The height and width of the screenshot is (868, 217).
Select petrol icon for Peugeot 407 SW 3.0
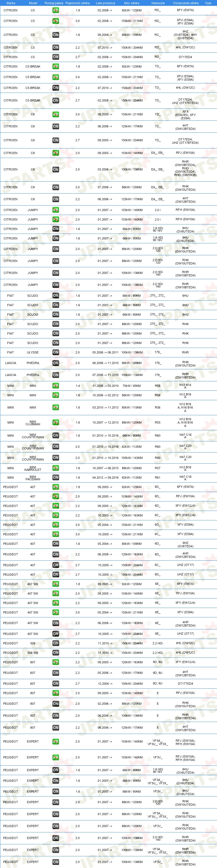click(55, 612)
